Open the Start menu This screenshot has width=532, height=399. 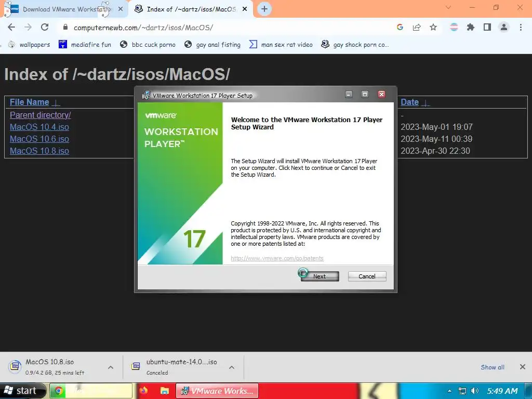click(x=22, y=391)
